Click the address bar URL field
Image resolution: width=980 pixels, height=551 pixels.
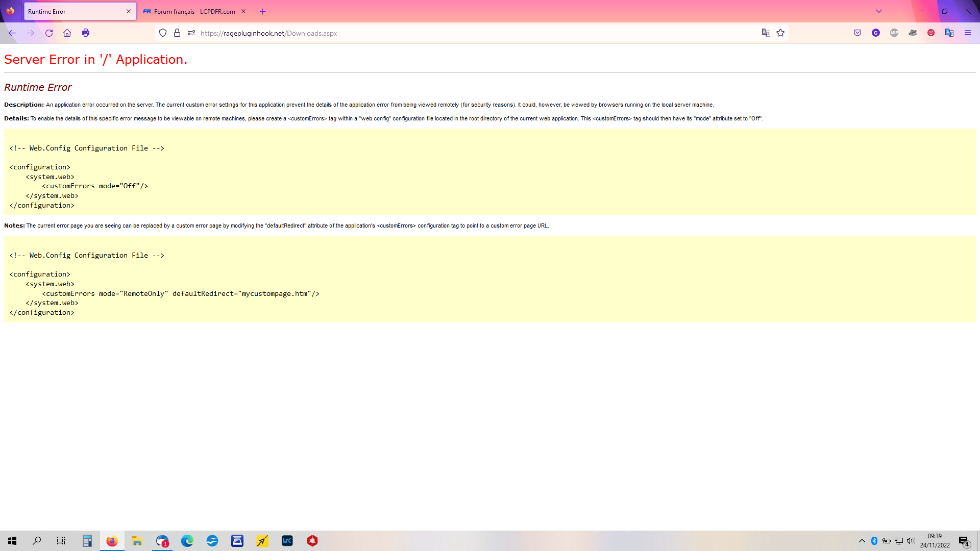tap(459, 33)
